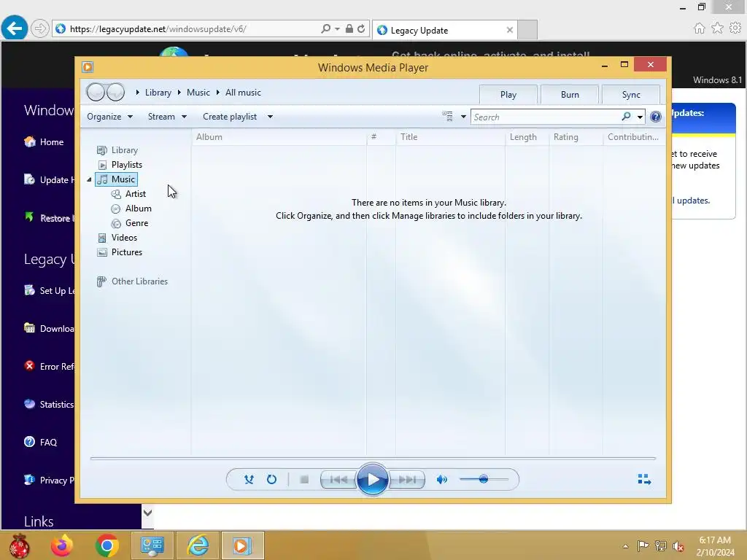Screen dimensions: 747x560
Task: Start playback with the round Play button
Action: [x=372, y=480]
